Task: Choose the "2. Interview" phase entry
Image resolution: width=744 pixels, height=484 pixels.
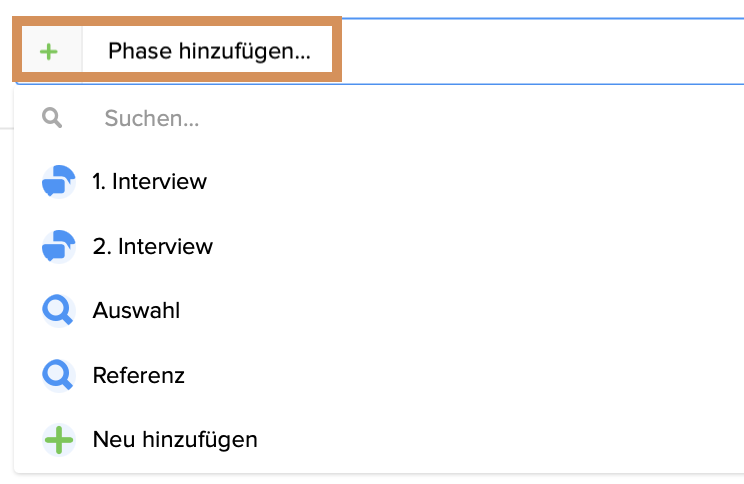Action: point(152,246)
